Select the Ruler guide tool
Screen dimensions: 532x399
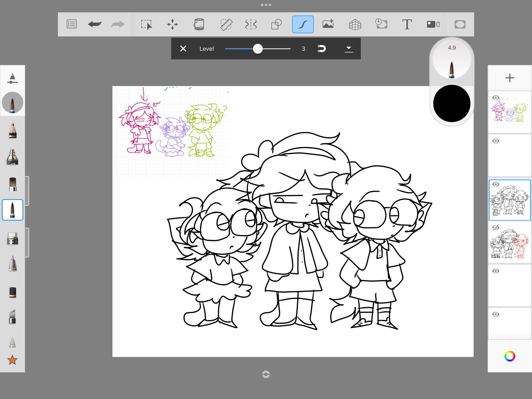(226, 24)
